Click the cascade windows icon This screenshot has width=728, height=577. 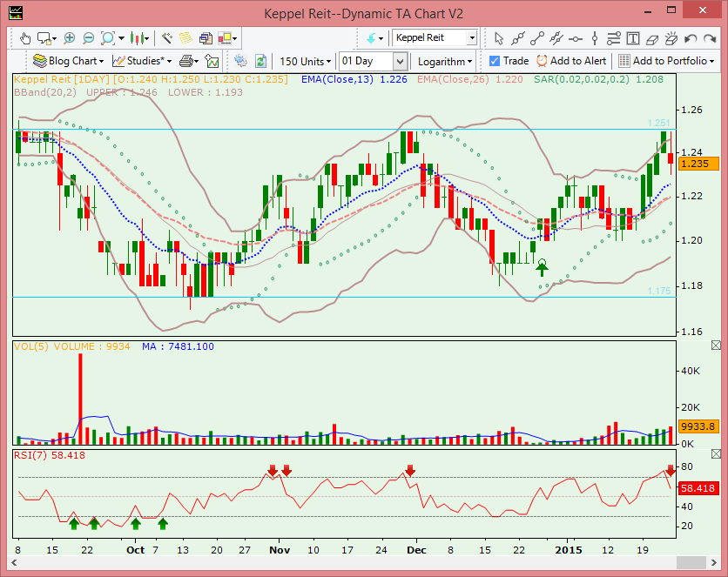[x=206, y=38]
